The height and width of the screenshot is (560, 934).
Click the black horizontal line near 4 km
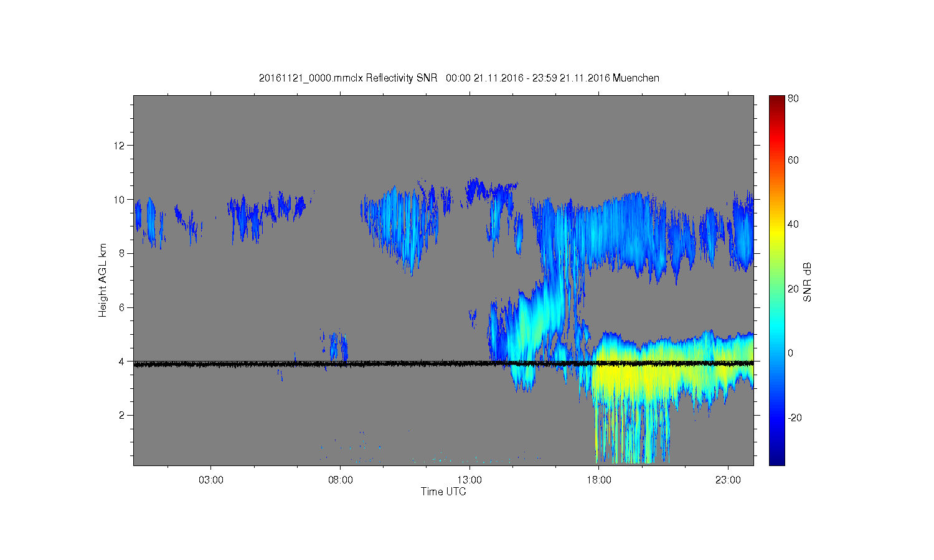(x=443, y=364)
